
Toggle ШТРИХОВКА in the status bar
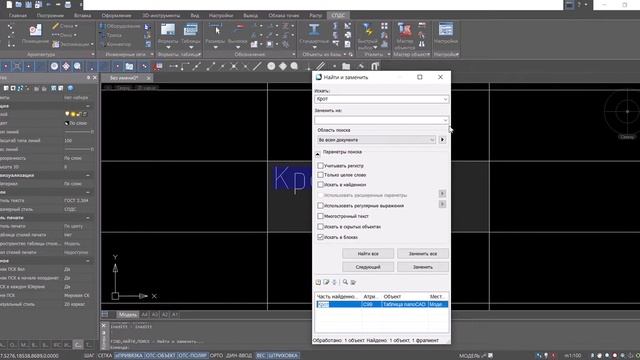(x=283, y=356)
